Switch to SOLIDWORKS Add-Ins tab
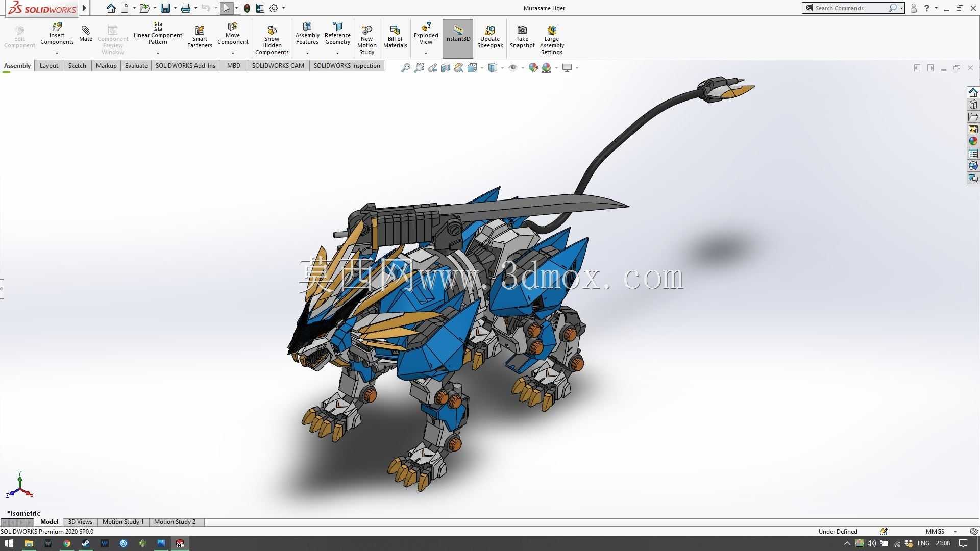 [185, 66]
